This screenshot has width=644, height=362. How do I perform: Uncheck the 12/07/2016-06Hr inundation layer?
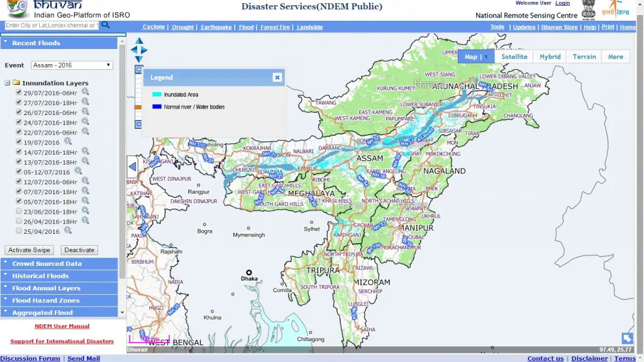(18, 181)
